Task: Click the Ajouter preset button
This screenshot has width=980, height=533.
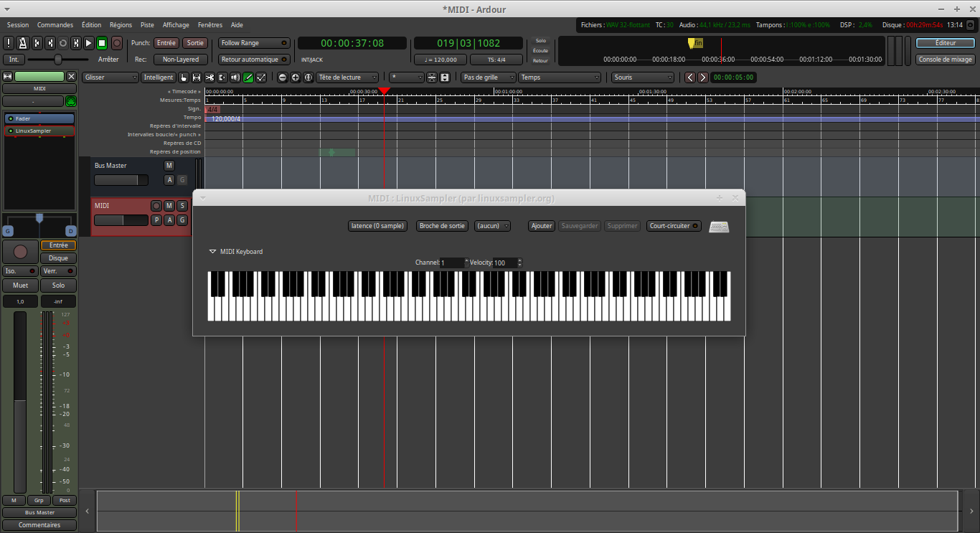Action: (541, 226)
